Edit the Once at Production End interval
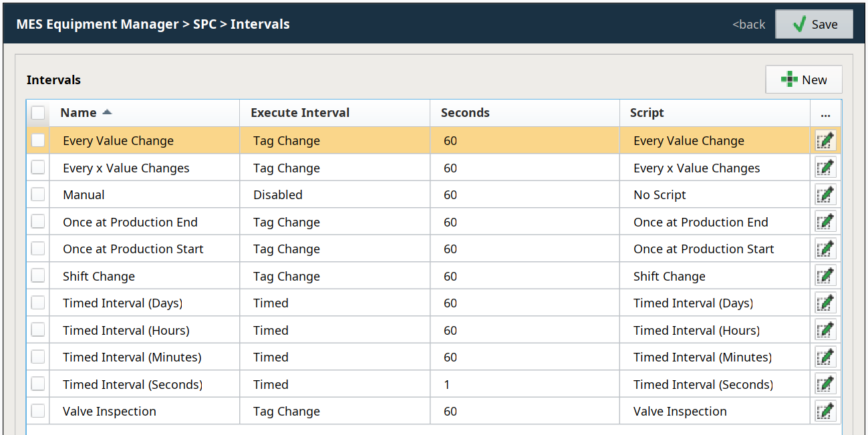Image resolution: width=868 pixels, height=435 pixels. click(825, 222)
